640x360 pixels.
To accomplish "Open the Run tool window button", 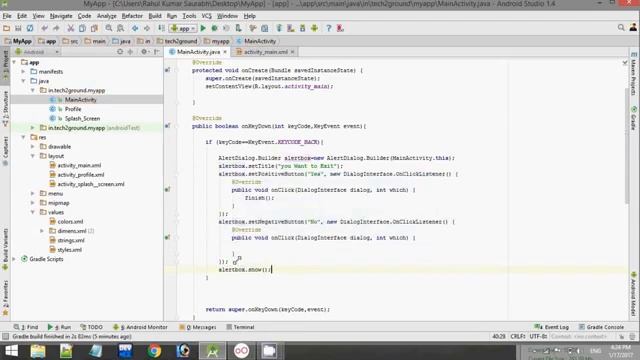I will (x=59, y=327).
